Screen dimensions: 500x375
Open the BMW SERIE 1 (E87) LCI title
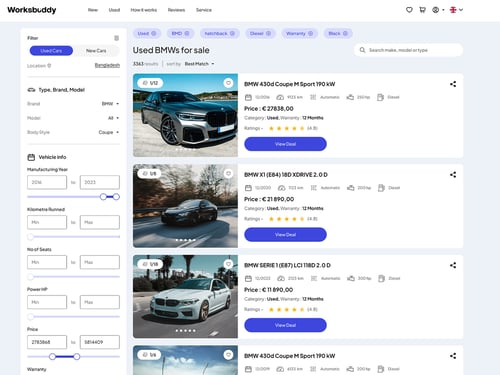(287, 265)
